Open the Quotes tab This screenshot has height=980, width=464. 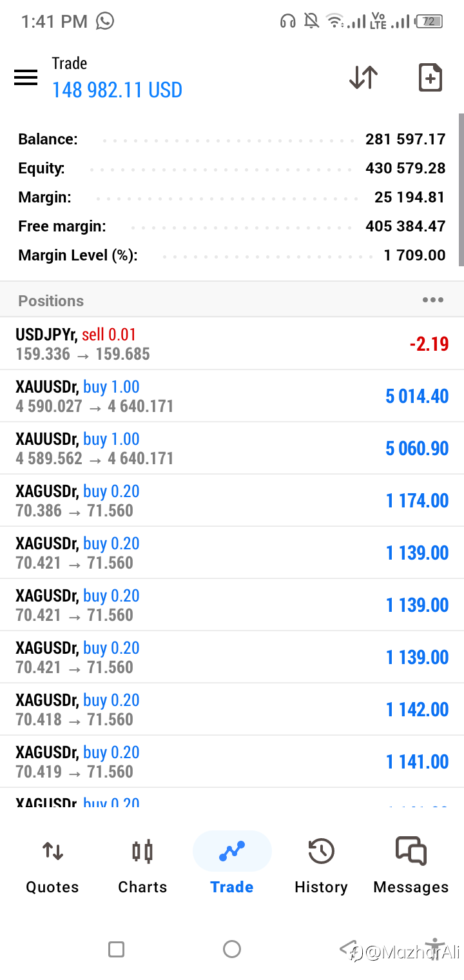click(52, 867)
